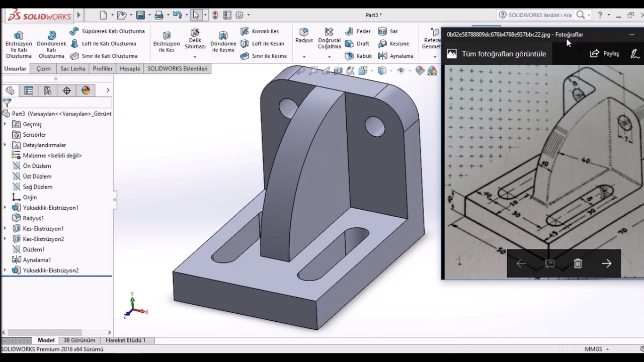Viewport: 644px width, 362px height.
Task: Toggle the hide/show items eye icon
Action: (400, 71)
